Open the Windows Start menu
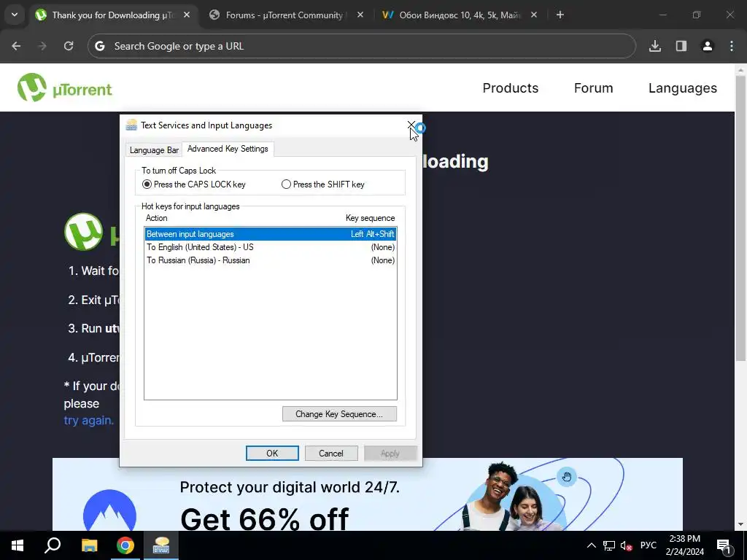The image size is (747, 560). click(x=18, y=545)
